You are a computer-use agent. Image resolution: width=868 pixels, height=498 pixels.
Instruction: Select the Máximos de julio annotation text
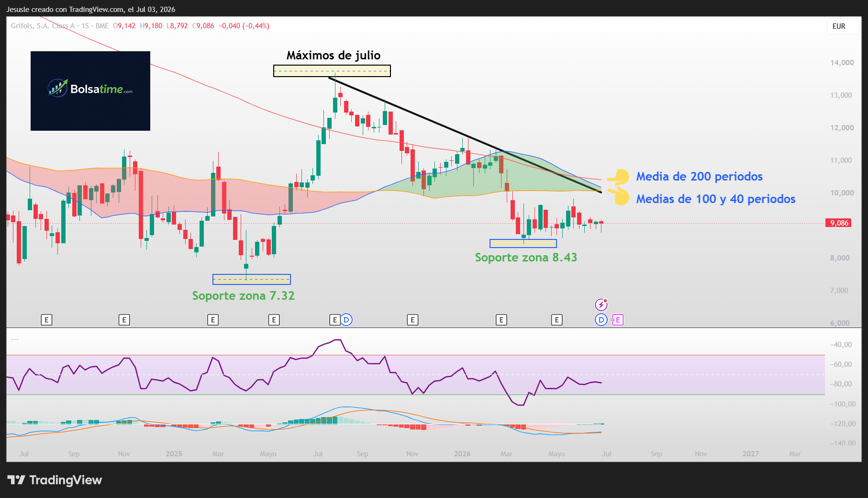click(334, 56)
